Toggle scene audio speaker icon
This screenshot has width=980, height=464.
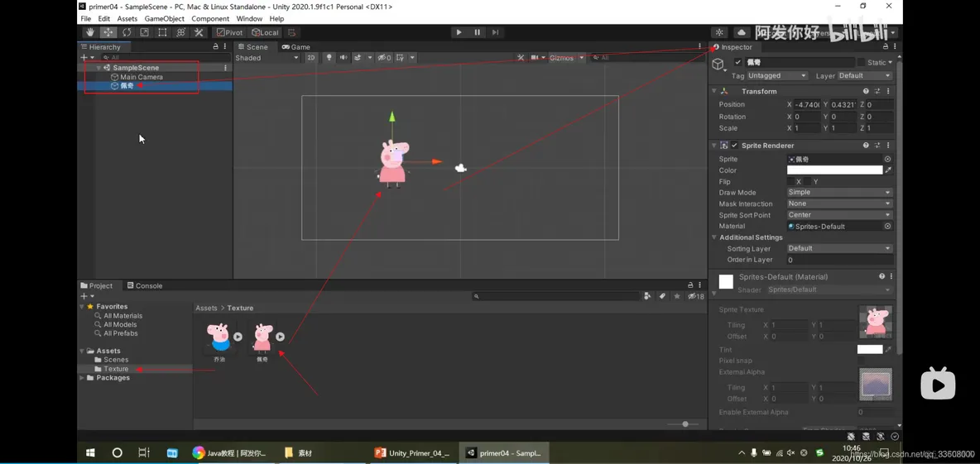tap(343, 57)
